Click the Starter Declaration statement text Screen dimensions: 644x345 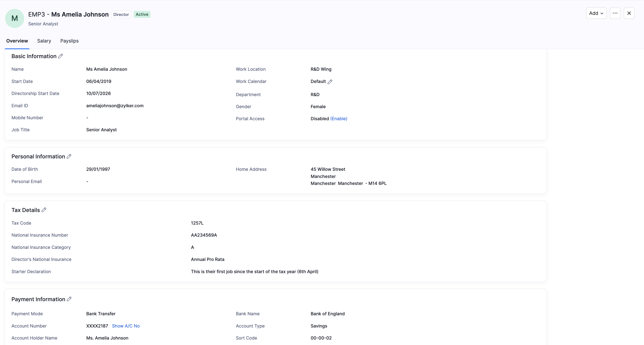[255, 272]
